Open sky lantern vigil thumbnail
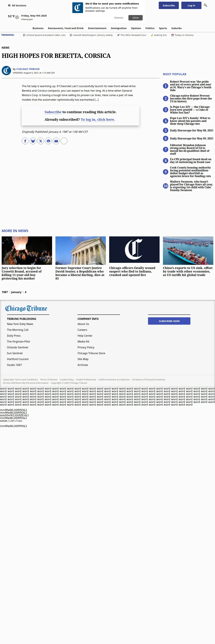 click(27, 250)
